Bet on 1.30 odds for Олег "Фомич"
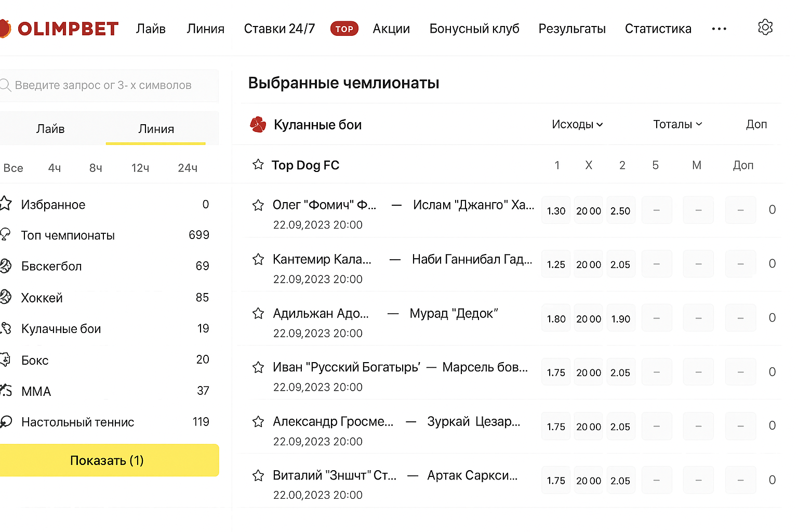The image size is (798, 532). pyautogui.click(x=556, y=210)
